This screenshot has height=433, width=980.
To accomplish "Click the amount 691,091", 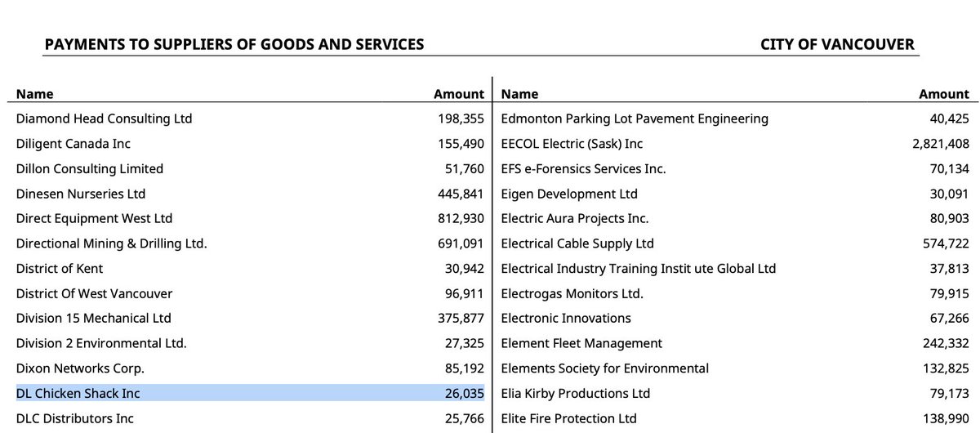I will 461,243.
